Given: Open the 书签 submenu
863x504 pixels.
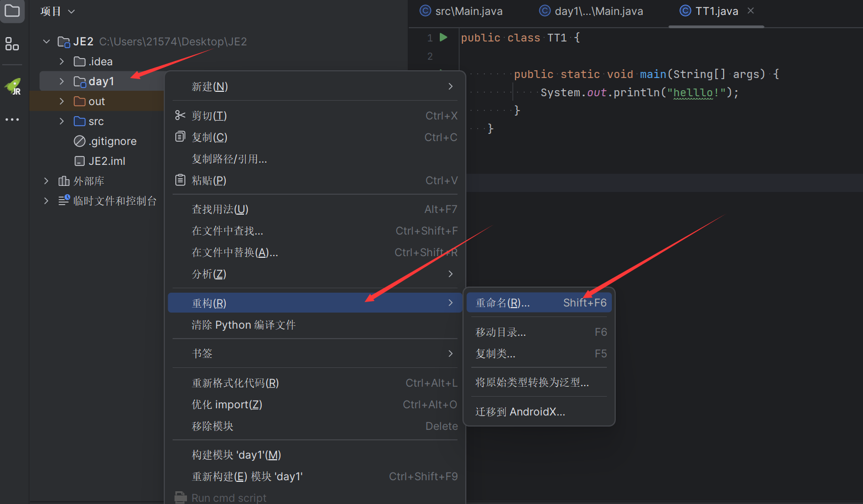Looking at the screenshot, I should [315, 353].
